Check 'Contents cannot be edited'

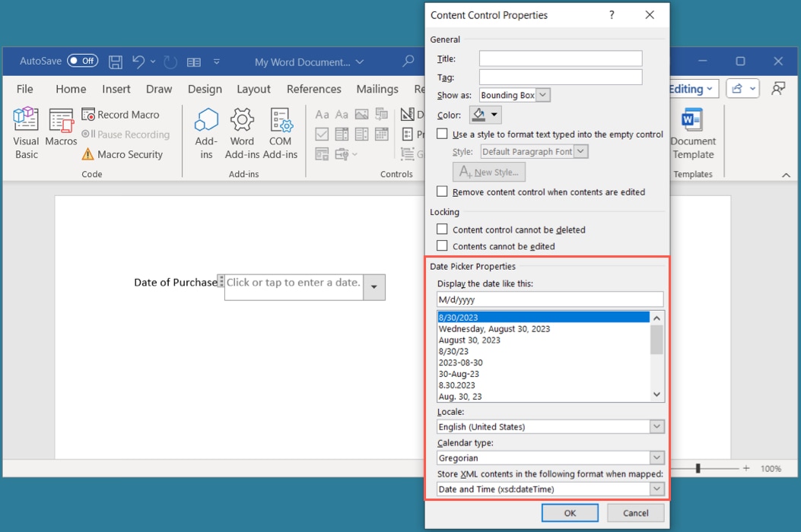(x=442, y=245)
